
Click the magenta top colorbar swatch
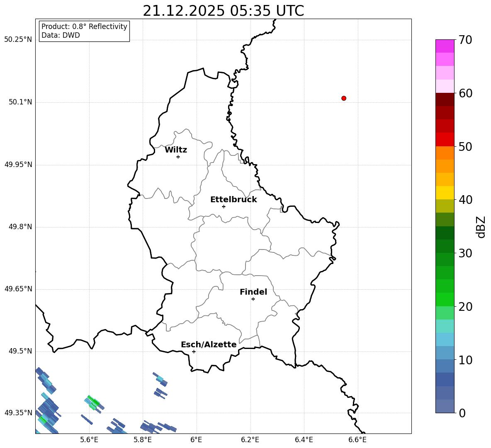point(445,46)
